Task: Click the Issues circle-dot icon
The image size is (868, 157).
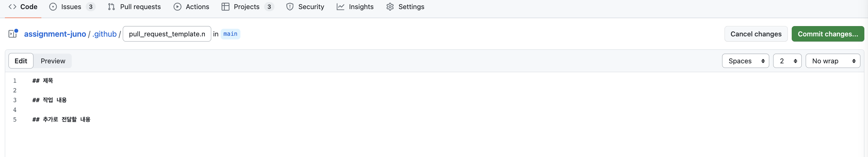Action: [53, 7]
